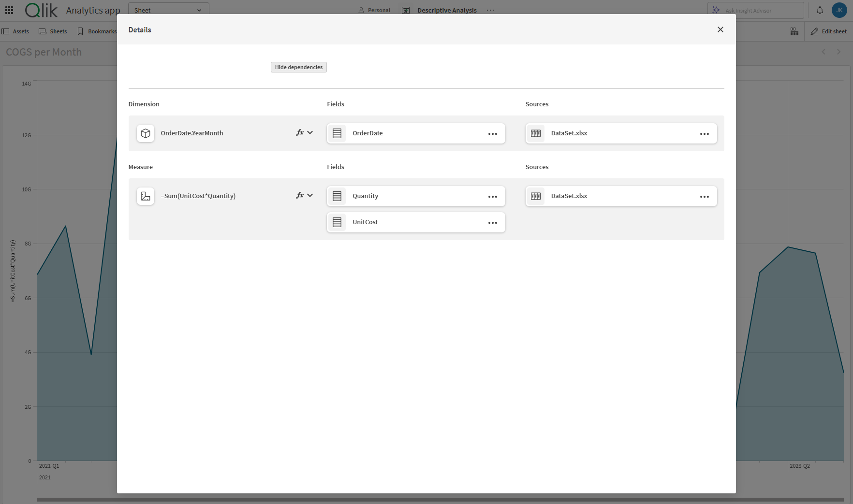Screen dimensions: 853x504
Task: Open the Sheet selector dropdown
Action: (168, 10)
